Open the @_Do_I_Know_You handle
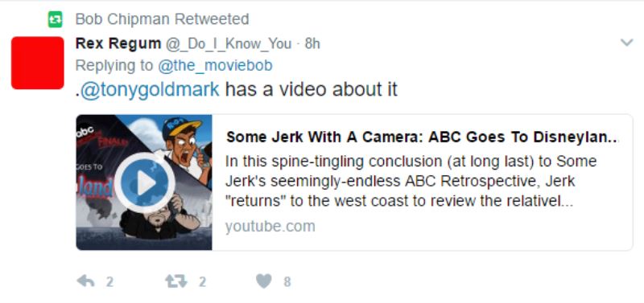Viewport: 644px width, 303px height. 229,43
